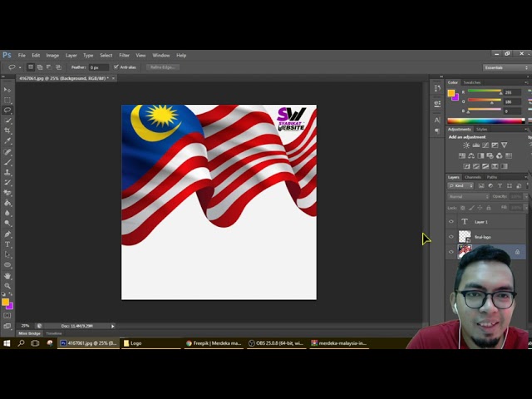
Task: Click the Refine Edge button
Action: coord(163,67)
